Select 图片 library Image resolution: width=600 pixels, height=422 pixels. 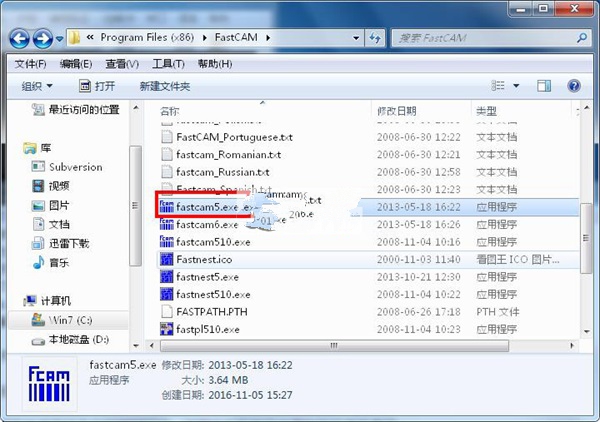[51, 205]
